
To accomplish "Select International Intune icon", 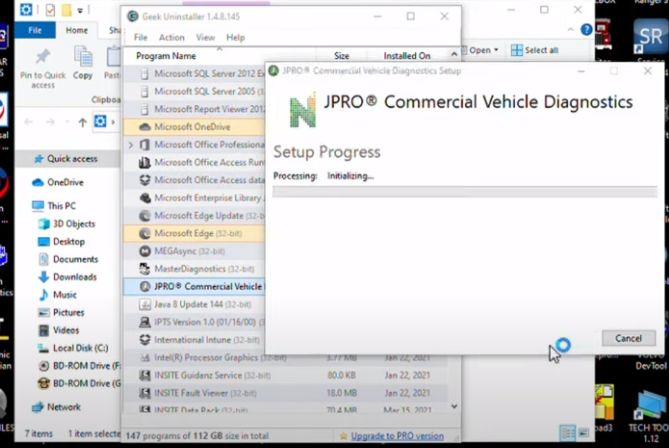I will (145, 340).
